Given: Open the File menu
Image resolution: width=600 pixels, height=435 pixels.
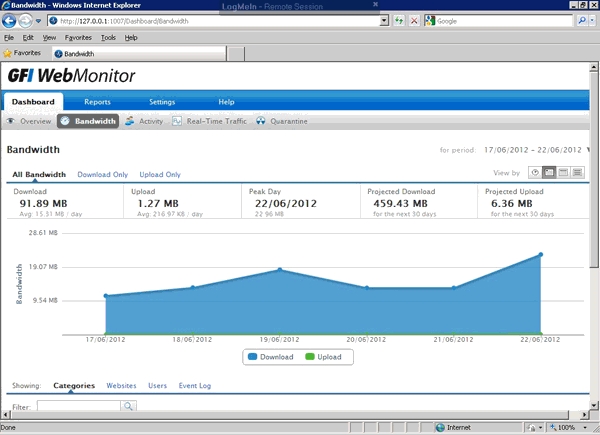Looking at the screenshot, I should [9, 37].
